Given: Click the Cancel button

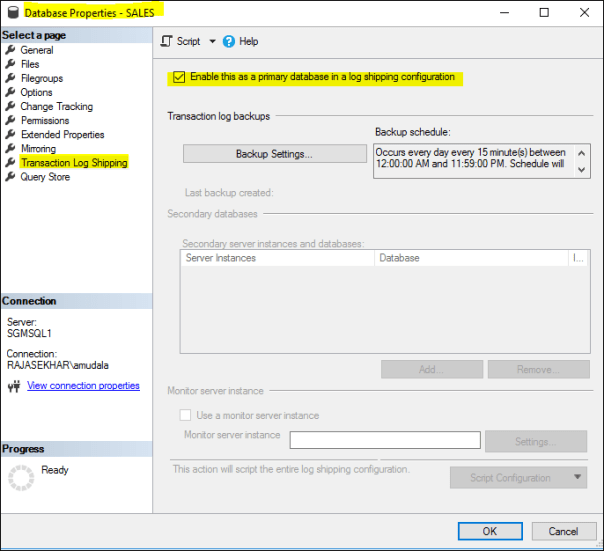Looking at the screenshot, I should [564, 531].
